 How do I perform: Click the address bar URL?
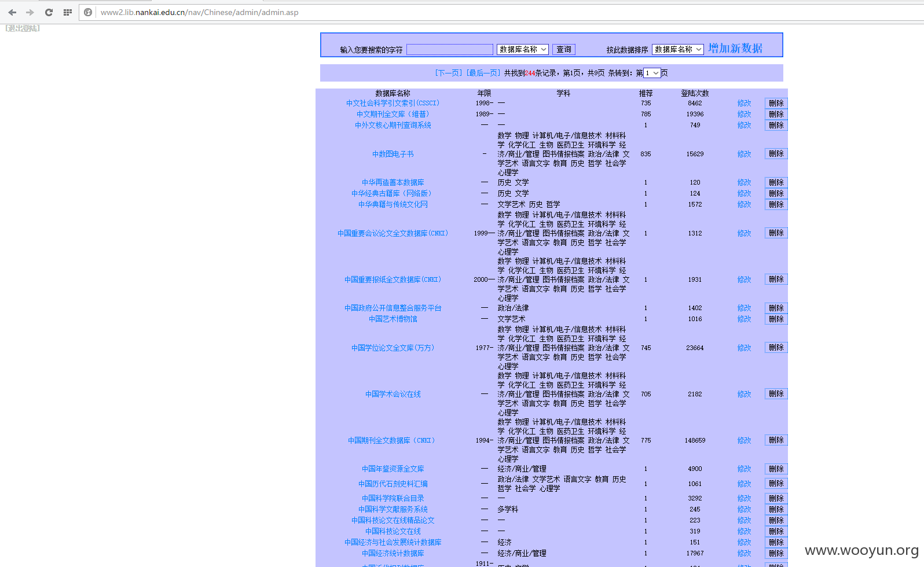(200, 12)
